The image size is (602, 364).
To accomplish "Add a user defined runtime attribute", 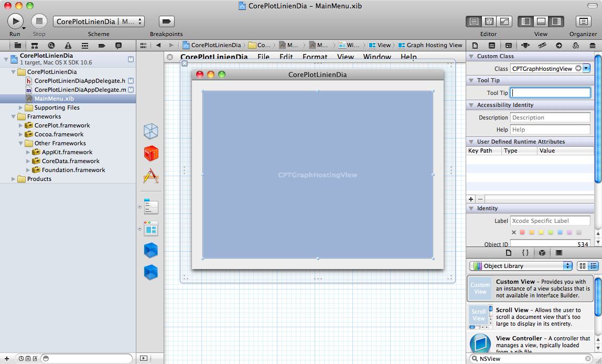I will 471,199.
